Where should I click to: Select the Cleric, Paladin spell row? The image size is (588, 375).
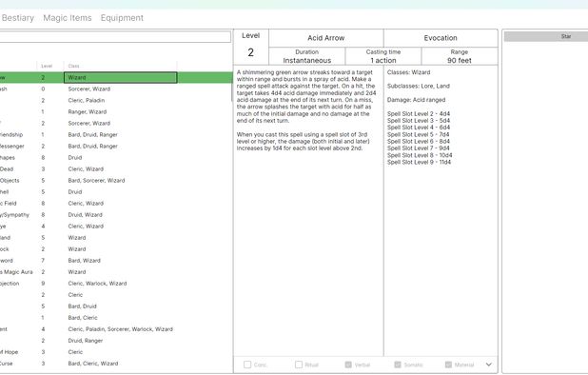click(x=115, y=101)
